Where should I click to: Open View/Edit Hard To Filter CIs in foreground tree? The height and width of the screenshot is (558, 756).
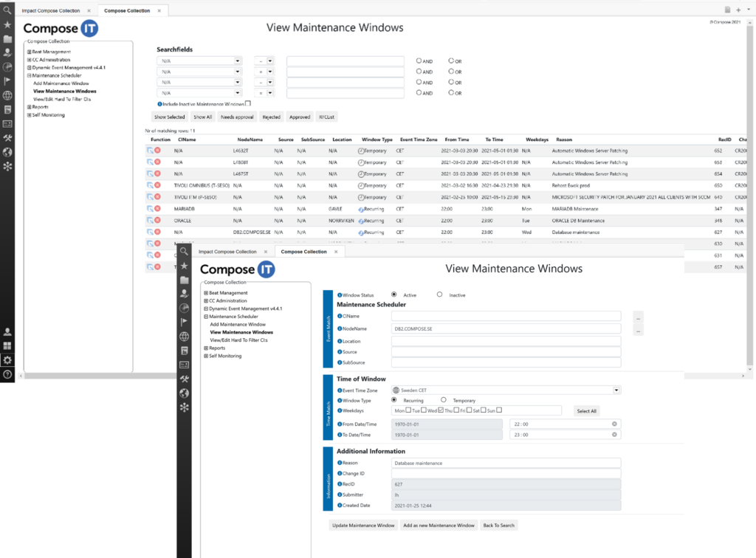coord(238,340)
